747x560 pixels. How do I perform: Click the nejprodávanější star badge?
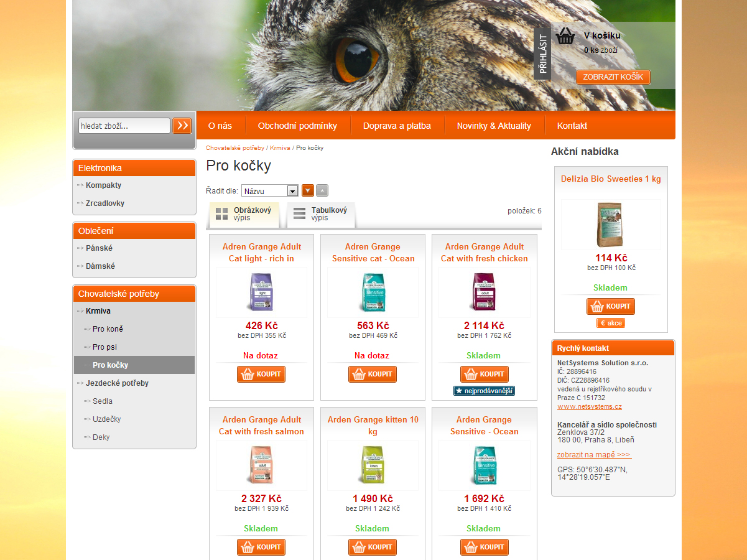click(484, 391)
